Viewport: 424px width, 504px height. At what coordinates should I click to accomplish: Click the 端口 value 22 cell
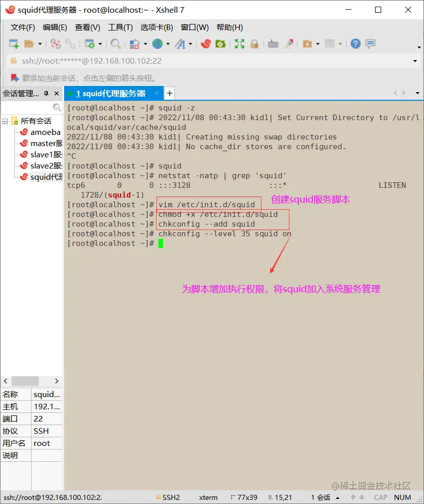click(47, 419)
